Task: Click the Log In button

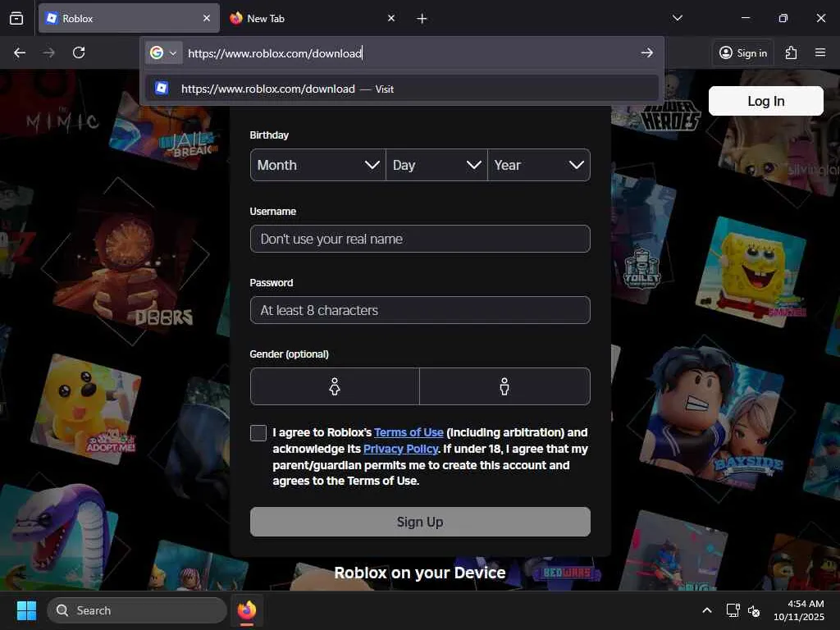Action: tap(765, 101)
